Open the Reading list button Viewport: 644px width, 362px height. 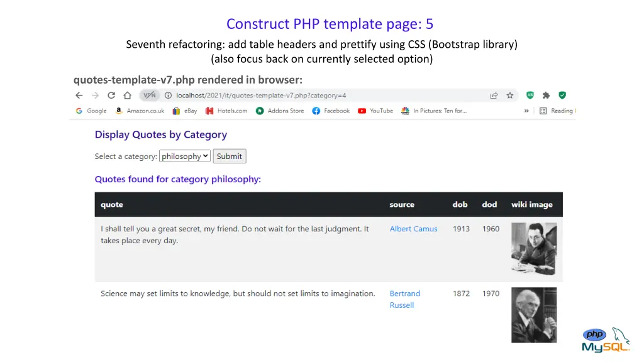click(557, 111)
